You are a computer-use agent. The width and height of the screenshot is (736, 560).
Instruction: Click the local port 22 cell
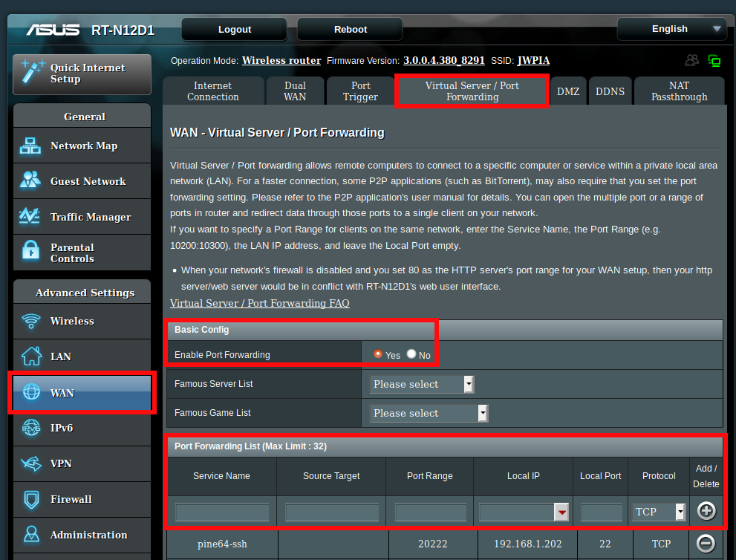[605, 544]
